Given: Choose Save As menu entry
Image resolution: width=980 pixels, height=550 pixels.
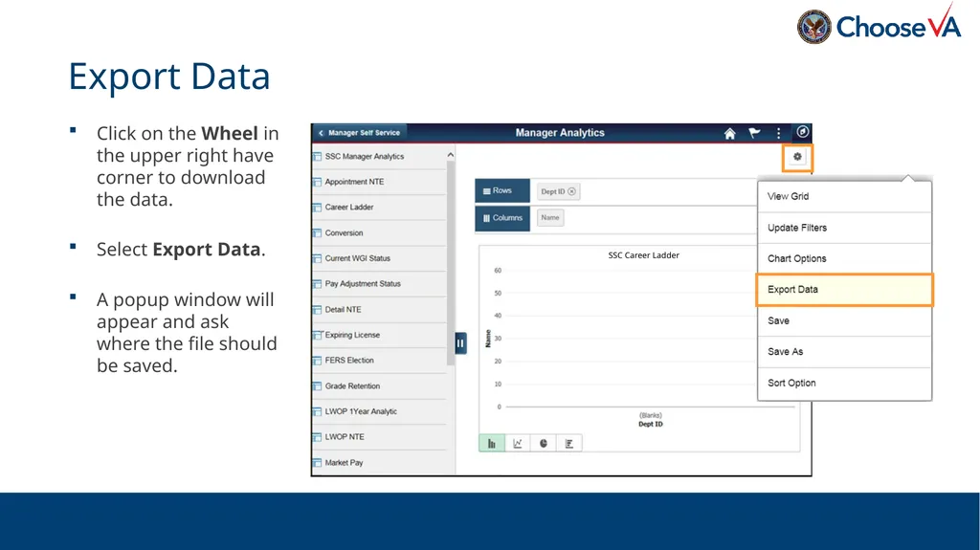Looking at the screenshot, I should pyautogui.click(x=844, y=352).
